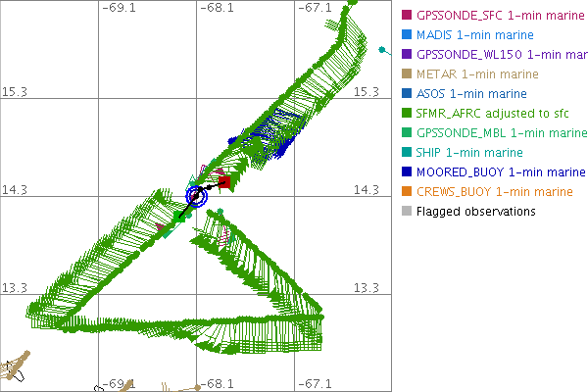588x392 pixels.
Task: Click the bright green square marker near storm center
Action: [x=179, y=215]
